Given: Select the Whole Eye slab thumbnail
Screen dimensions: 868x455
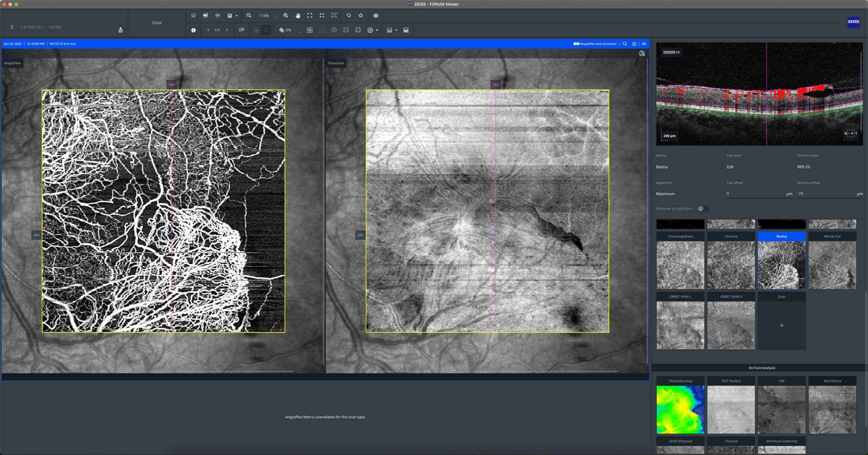Looking at the screenshot, I should click(x=832, y=260).
